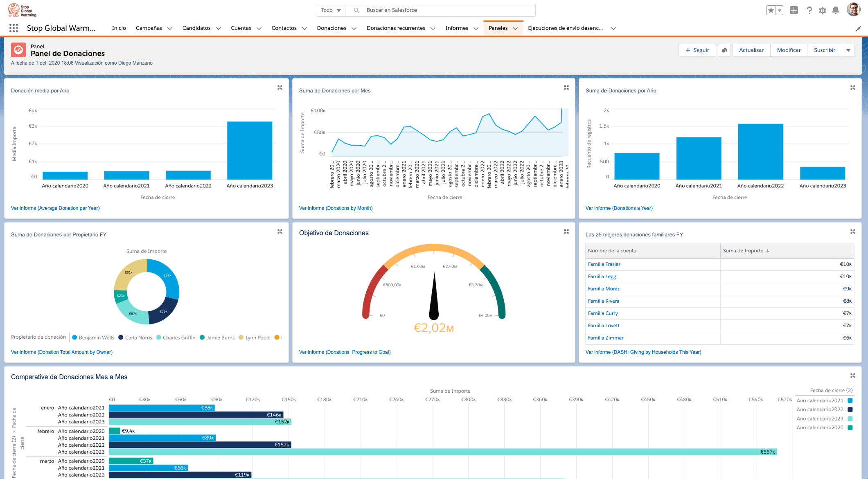Click the Año calendario2023 bar in Donación media

coord(250,150)
